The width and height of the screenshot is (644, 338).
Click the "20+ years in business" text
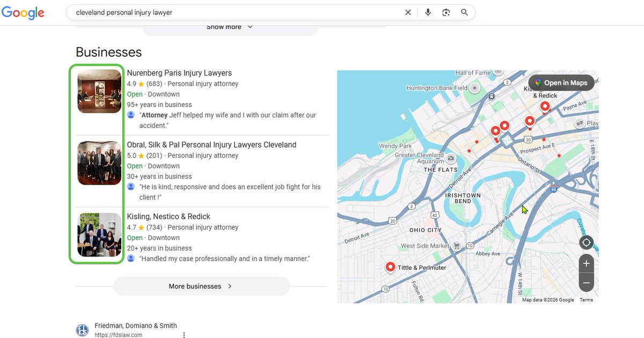(159, 248)
